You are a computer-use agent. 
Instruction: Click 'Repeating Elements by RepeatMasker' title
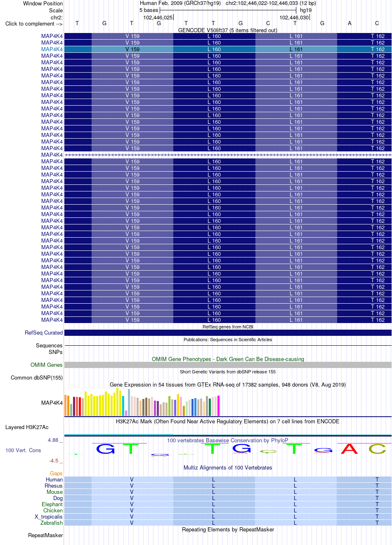[228, 529]
